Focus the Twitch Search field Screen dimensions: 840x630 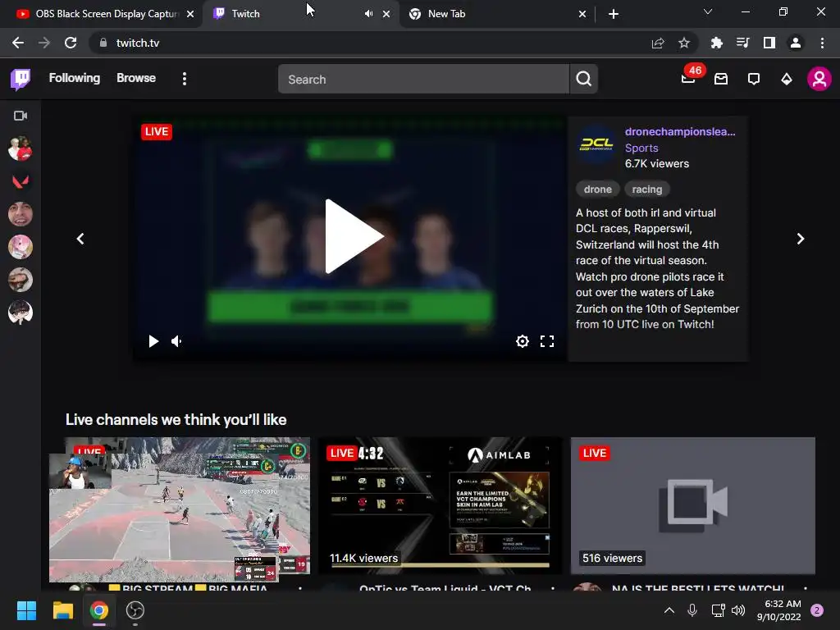[x=423, y=80]
